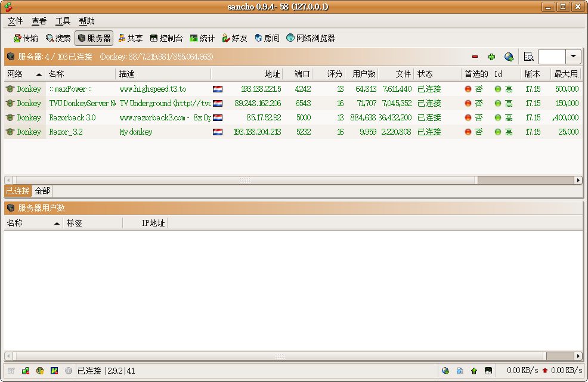Open the 共享 shares tab

(131, 38)
